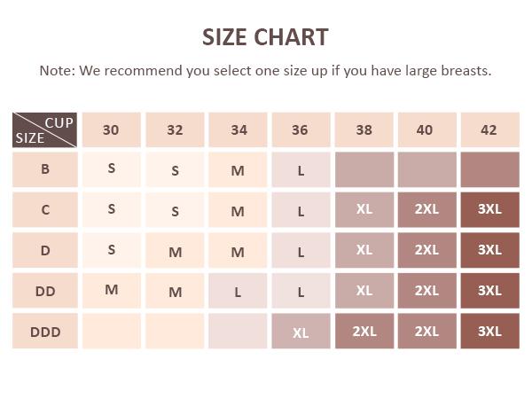Click the band size 30 column header

(x=111, y=129)
